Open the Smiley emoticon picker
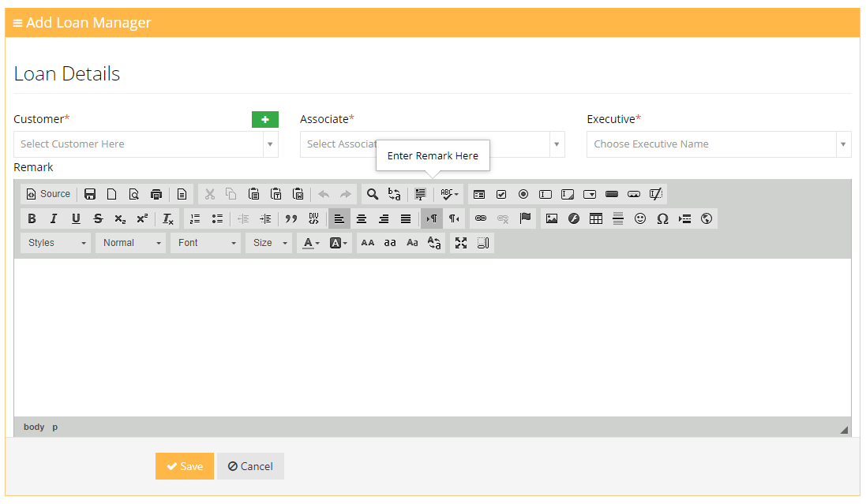Image resolution: width=866 pixels, height=504 pixels. [x=640, y=218]
